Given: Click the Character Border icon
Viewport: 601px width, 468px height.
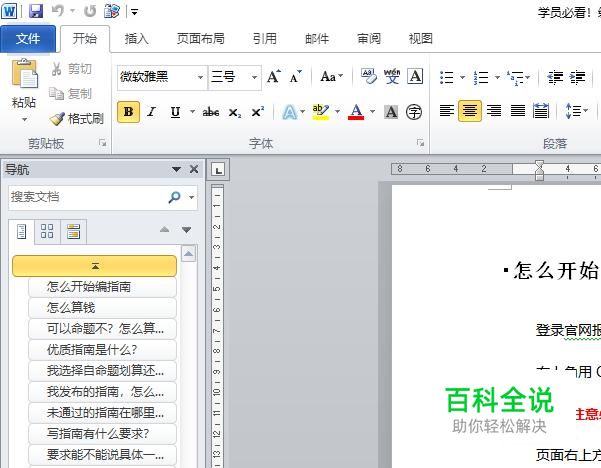Looking at the screenshot, I should 415,76.
